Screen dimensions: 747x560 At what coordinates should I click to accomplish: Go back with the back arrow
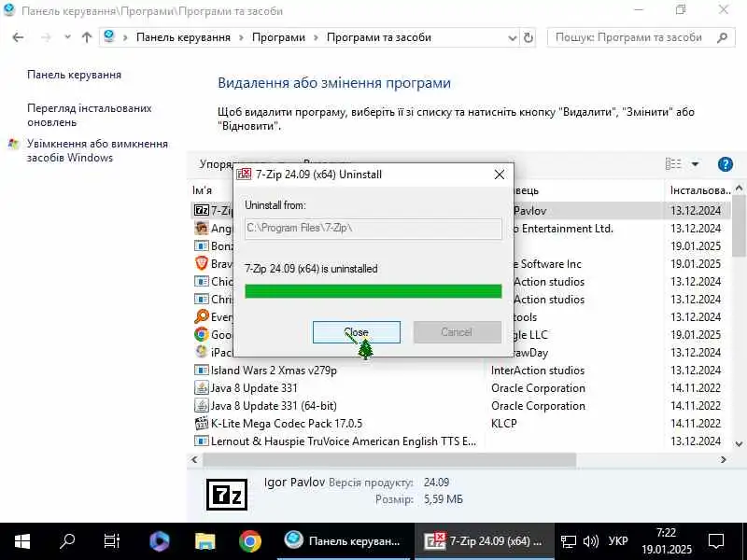[18, 37]
